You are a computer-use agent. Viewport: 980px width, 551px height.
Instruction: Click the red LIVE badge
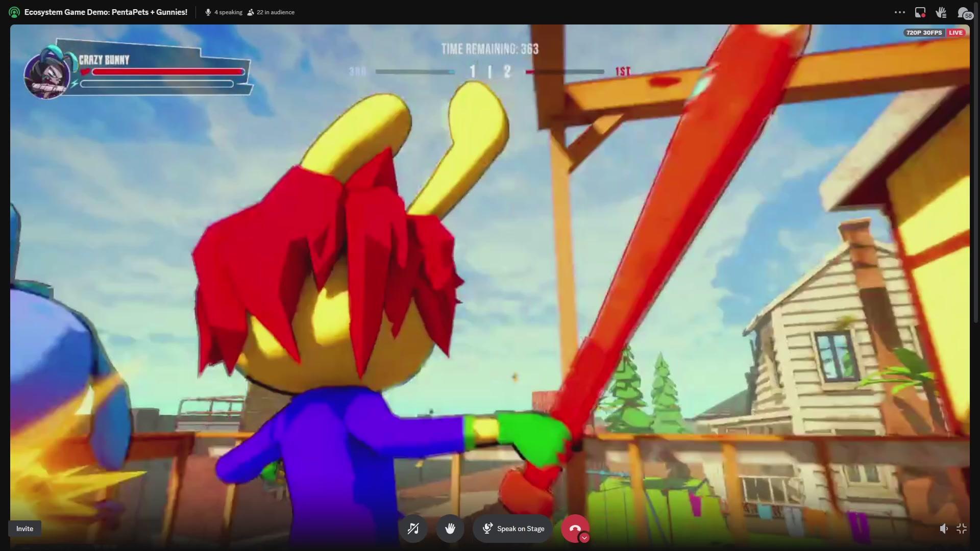pos(955,33)
